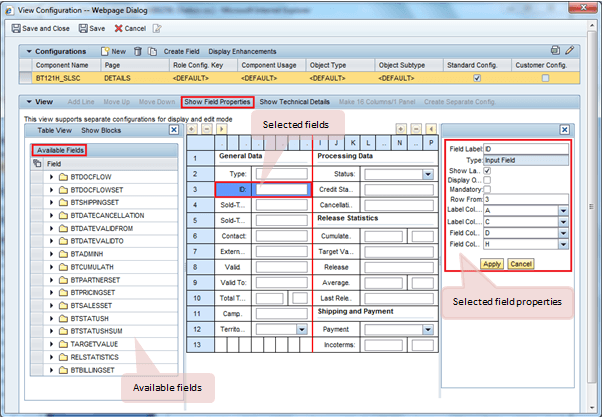602x417 pixels.
Task: Click the red Cancel icon
Action: click(x=117, y=29)
